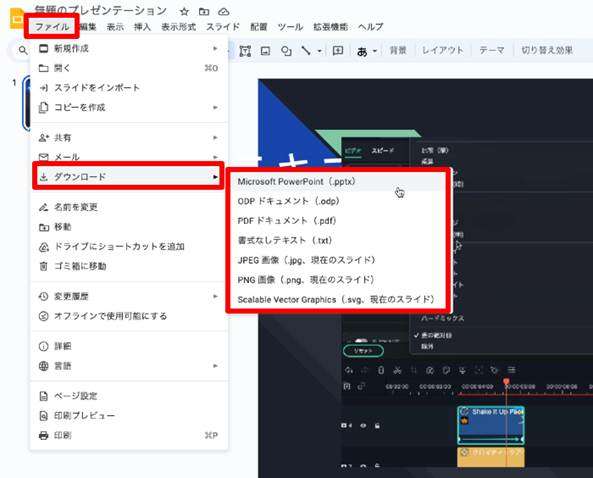The image size is (593, 478).
Task: Click the presentation title field
Action: 101,11
